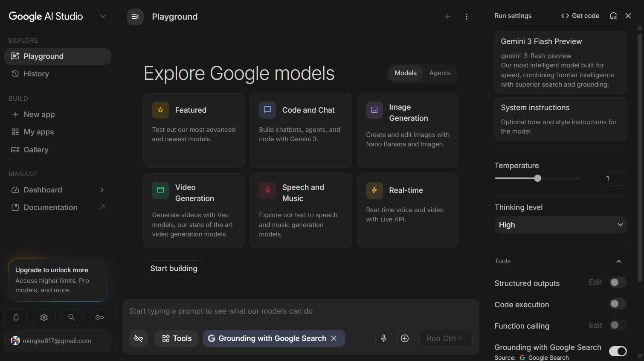
Task: Click the Real-time card description text
Action: 405,215
